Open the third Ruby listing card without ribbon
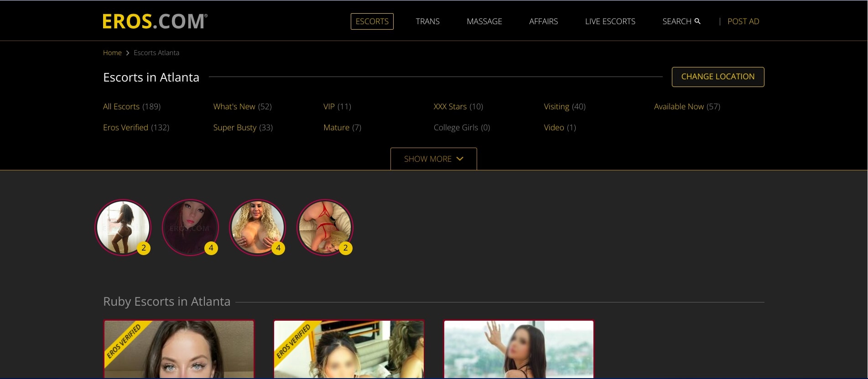The image size is (868, 379). (519, 349)
